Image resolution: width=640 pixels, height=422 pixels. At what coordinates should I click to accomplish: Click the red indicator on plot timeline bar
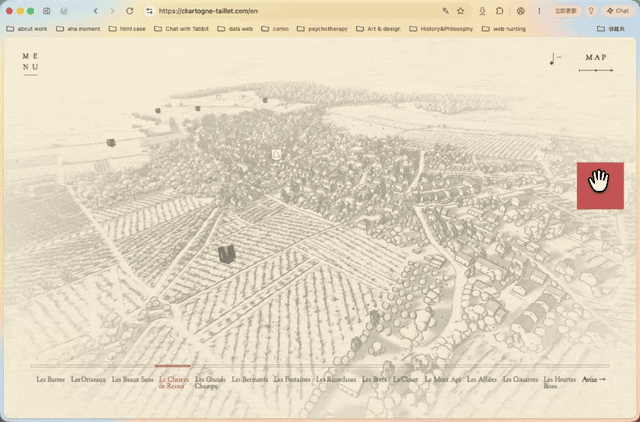(x=173, y=366)
